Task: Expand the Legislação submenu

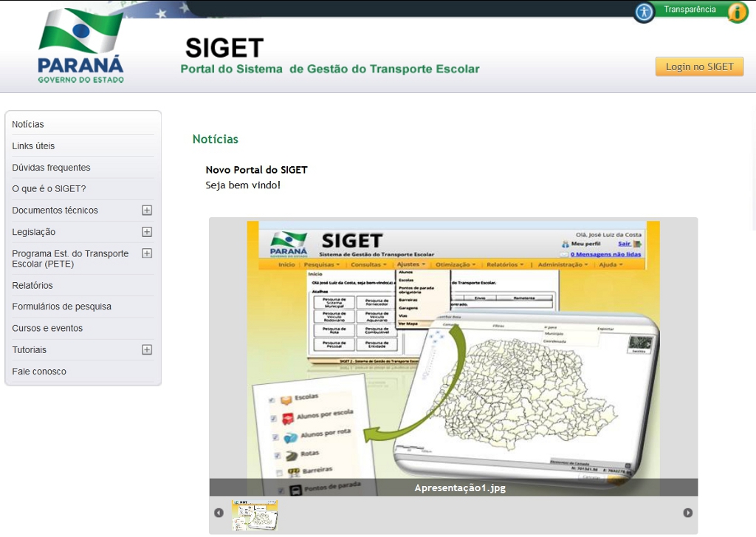Action: pos(147,232)
